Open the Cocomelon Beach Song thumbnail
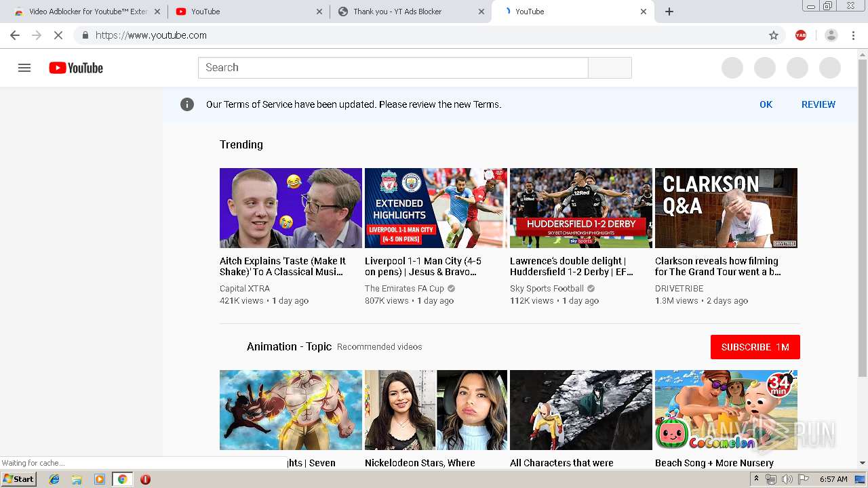This screenshot has width=868, height=488. click(x=726, y=410)
